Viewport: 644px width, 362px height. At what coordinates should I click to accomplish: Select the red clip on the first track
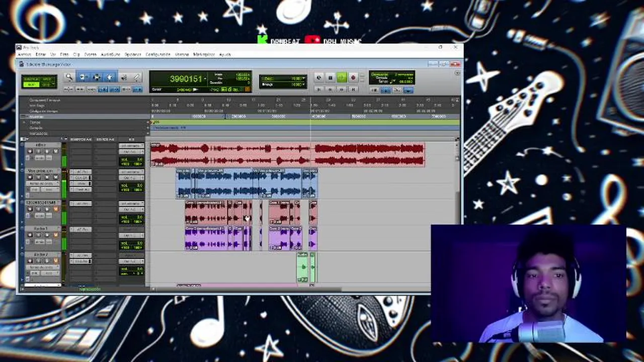(288, 154)
